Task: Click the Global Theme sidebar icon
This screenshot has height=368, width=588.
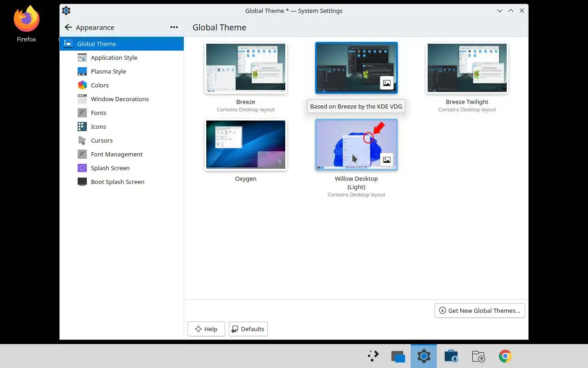Action: (x=68, y=44)
